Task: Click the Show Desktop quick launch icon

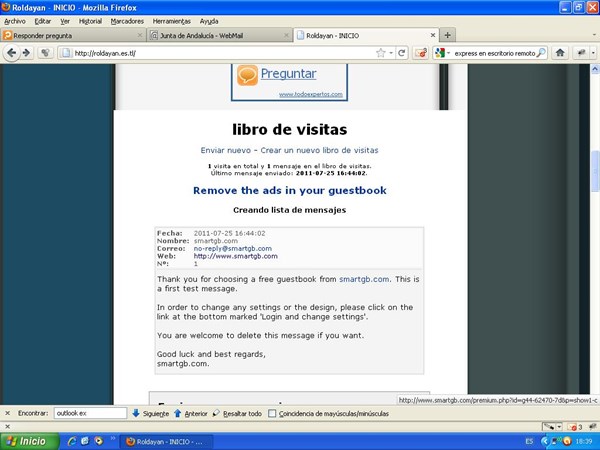Action: [85, 441]
